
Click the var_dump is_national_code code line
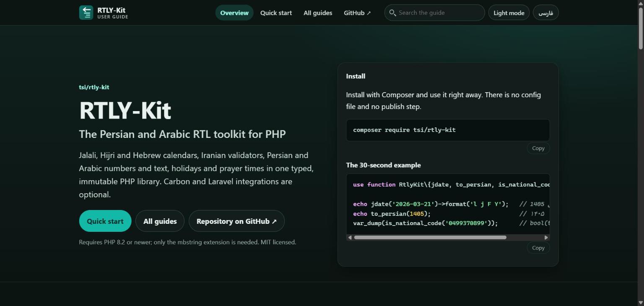(426, 223)
